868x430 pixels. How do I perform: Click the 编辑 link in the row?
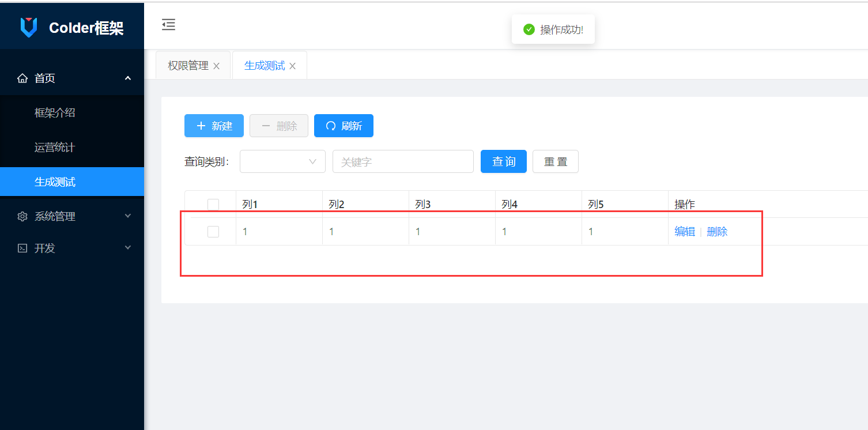point(685,232)
